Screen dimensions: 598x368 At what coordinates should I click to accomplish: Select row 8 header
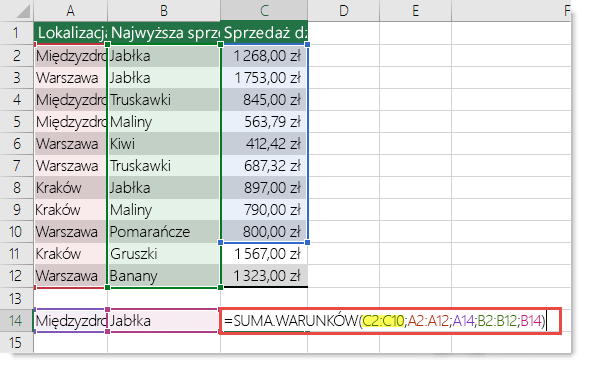pos(16,188)
